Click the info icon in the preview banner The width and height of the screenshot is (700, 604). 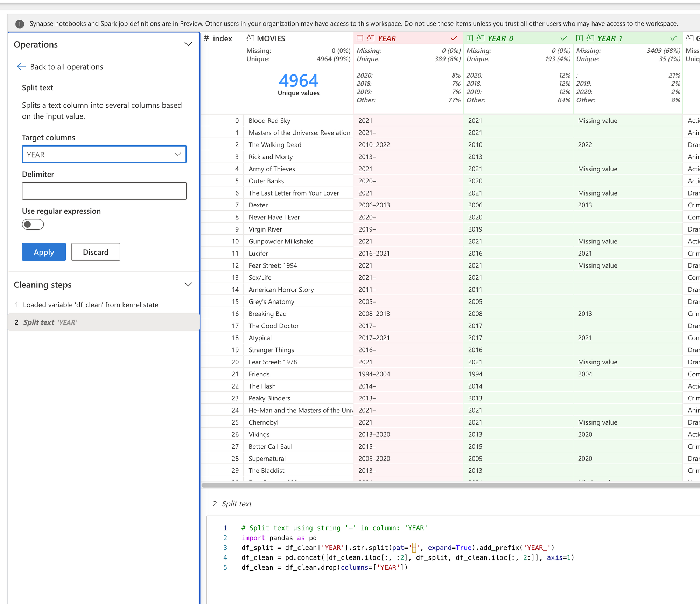pos(20,24)
